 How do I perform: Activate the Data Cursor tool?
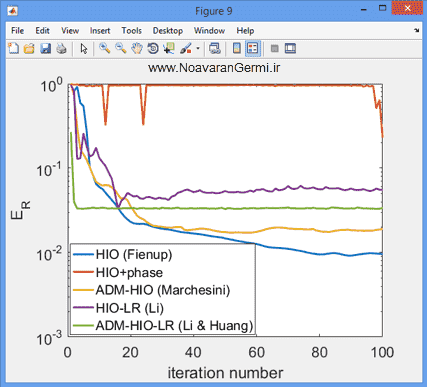pyautogui.click(x=169, y=49)
